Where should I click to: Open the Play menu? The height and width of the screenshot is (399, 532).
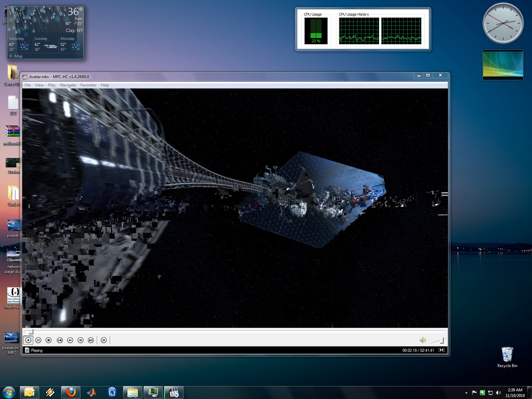pyautogui.click(x=52, y=85)
